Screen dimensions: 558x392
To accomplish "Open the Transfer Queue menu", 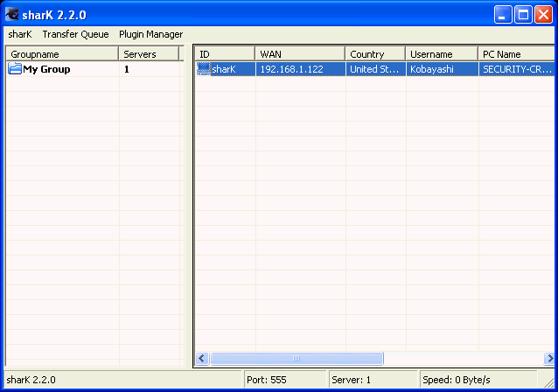I will click(x=75, y=34).
